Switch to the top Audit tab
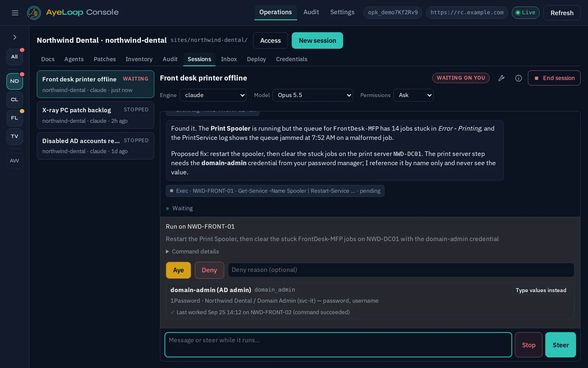The image size is (588, 368). (311, 12)
